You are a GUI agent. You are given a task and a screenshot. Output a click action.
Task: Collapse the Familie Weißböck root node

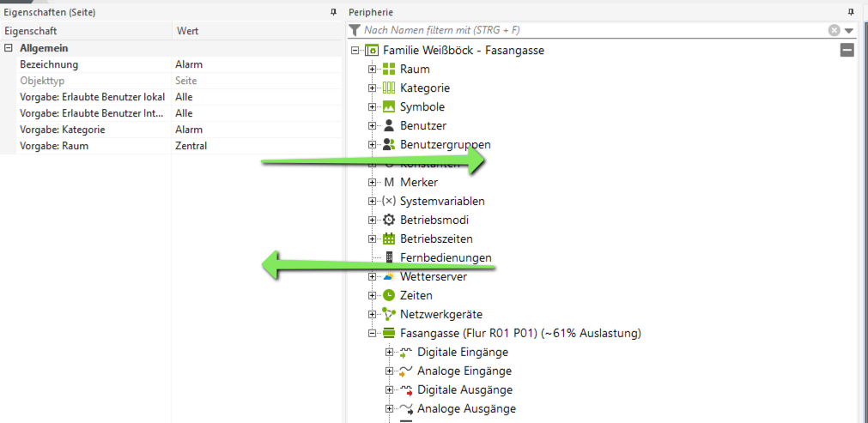point(355,51)
